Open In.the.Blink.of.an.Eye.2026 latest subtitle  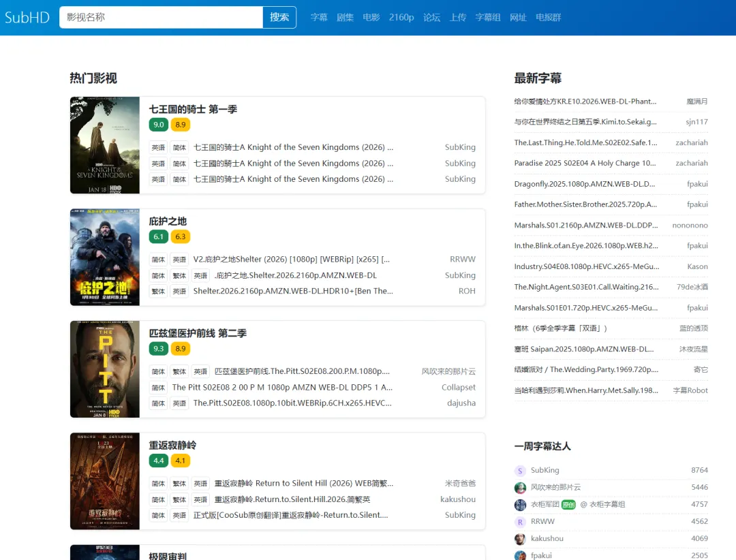point(586,246)
